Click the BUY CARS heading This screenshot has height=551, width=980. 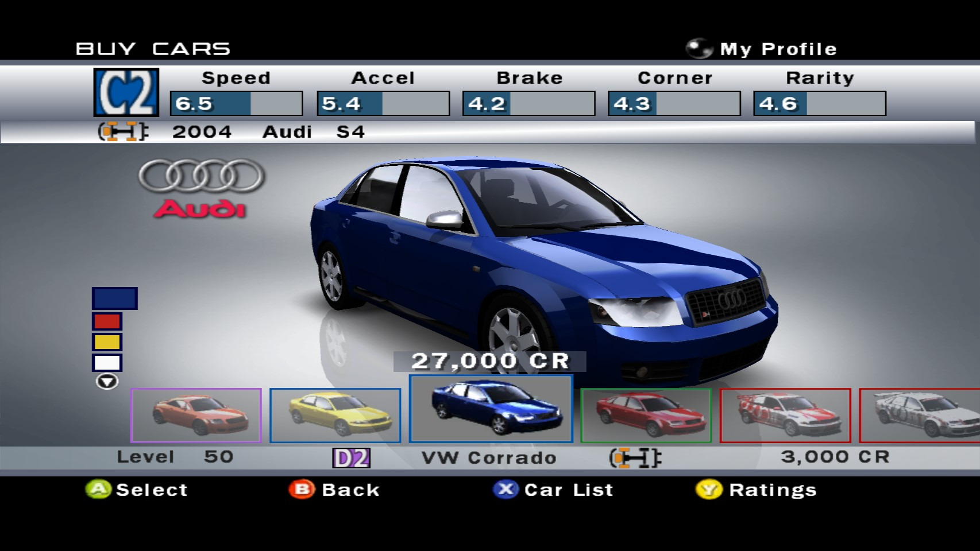point(153,49)
